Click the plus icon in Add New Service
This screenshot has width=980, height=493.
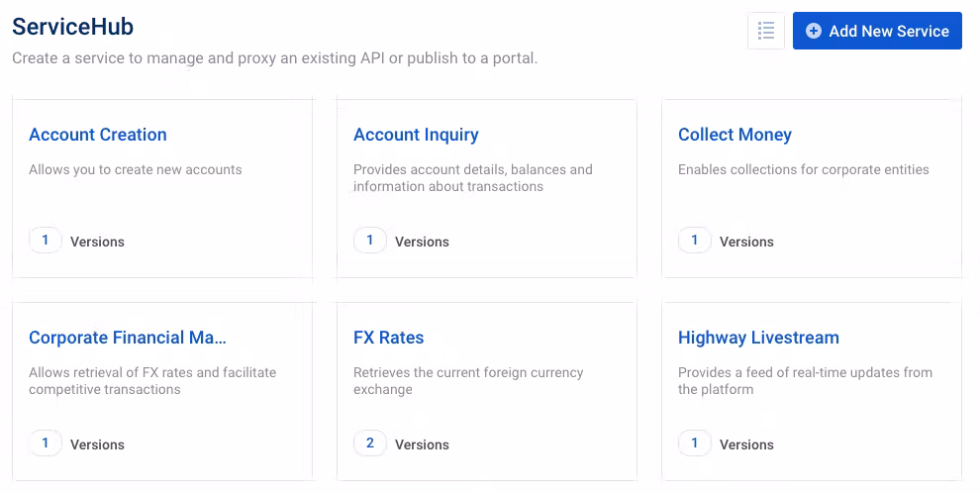coord(814,31)
